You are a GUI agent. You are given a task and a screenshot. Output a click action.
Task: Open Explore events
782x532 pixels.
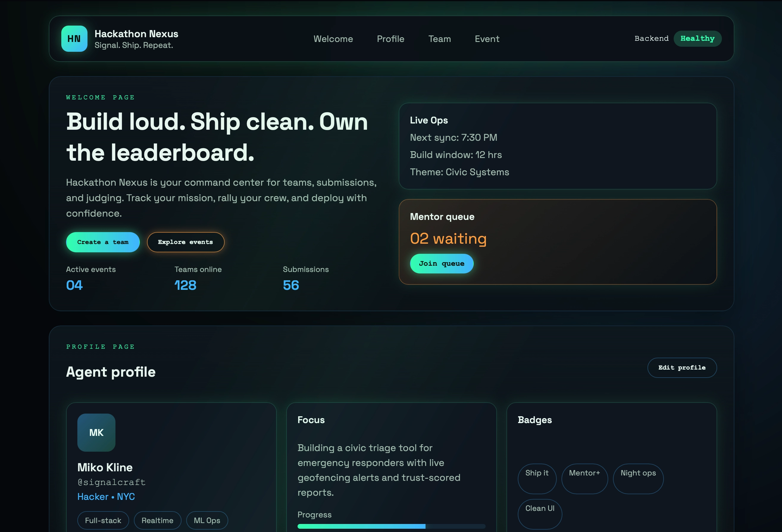185,242
